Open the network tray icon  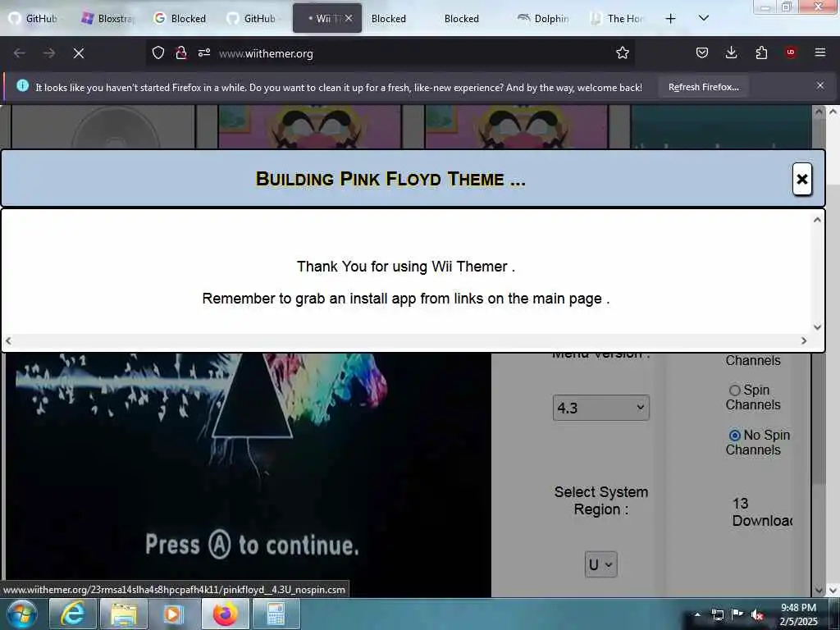717,614
